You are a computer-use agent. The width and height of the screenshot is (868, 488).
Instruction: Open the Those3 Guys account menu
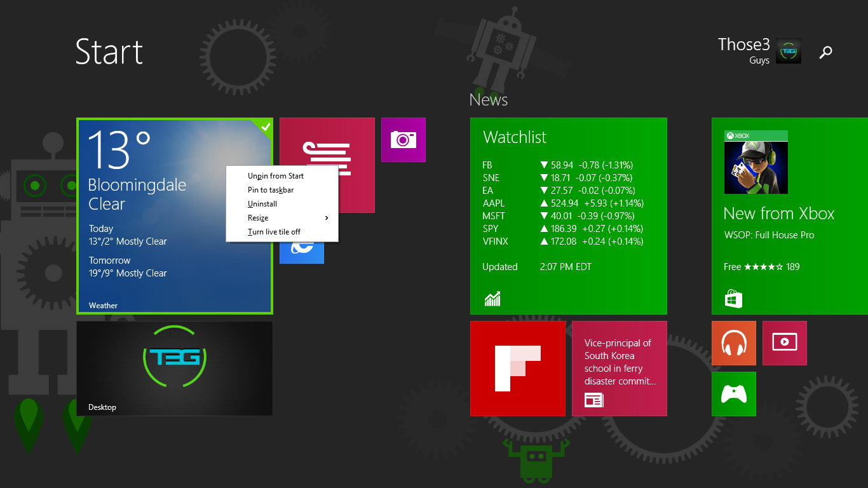coord(759,51)
